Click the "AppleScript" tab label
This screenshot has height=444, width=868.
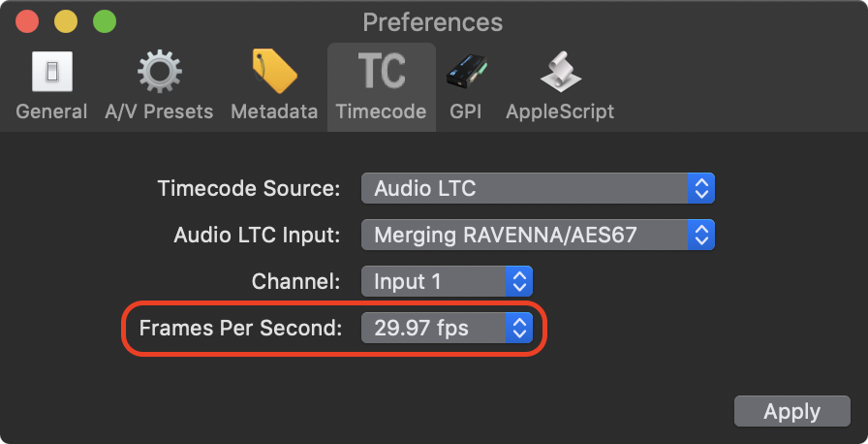(x=560, y=111)
